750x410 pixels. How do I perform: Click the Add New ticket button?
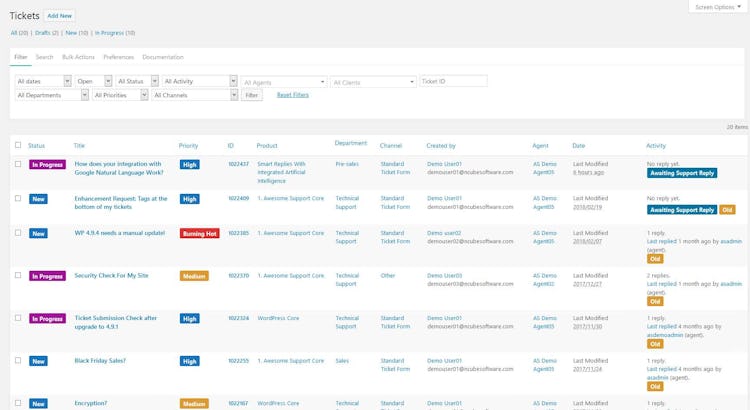(x=59, y=16)
